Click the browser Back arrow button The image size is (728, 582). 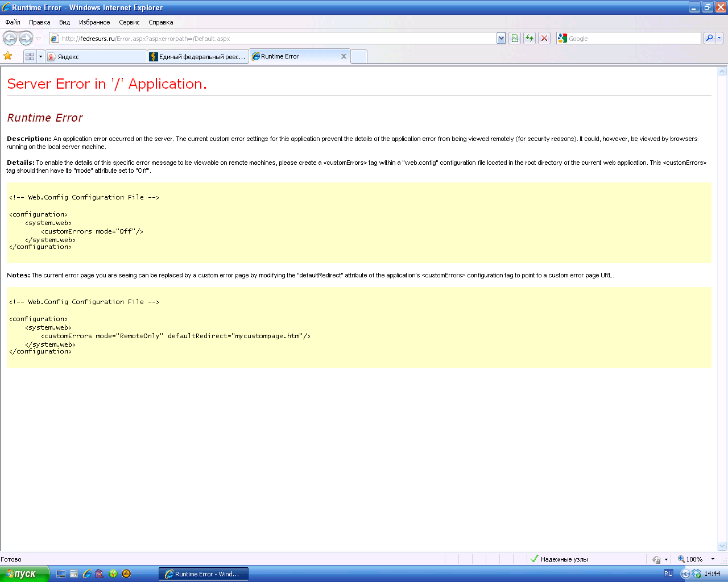coord(10,38)
